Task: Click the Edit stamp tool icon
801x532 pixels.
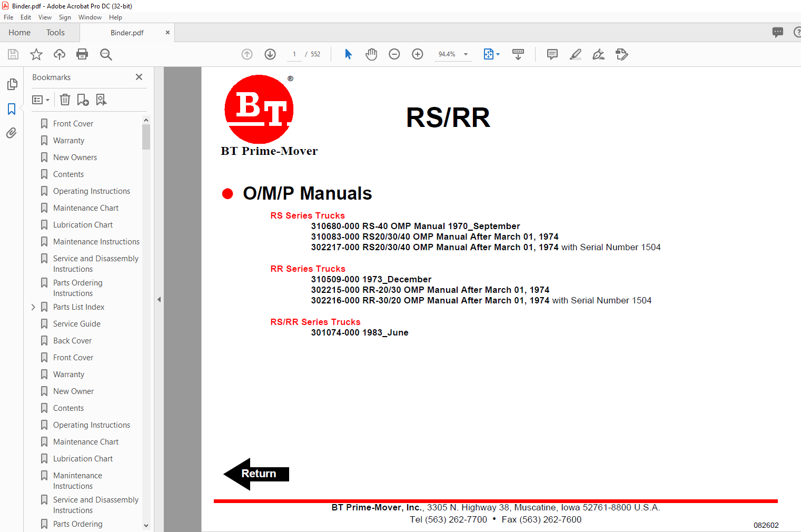Action: pos(622,54)
